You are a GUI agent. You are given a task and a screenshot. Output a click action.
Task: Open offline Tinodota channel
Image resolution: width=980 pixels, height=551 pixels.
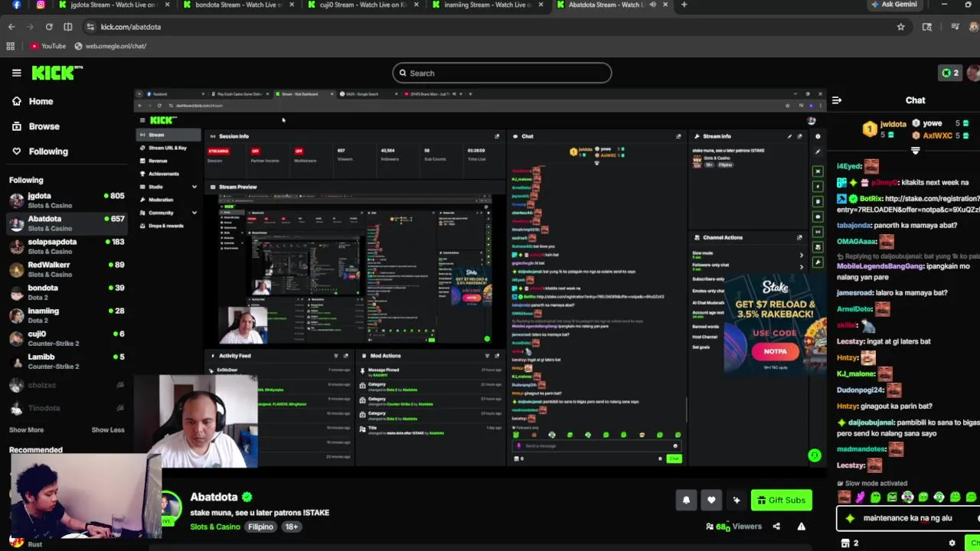[67, 408]
